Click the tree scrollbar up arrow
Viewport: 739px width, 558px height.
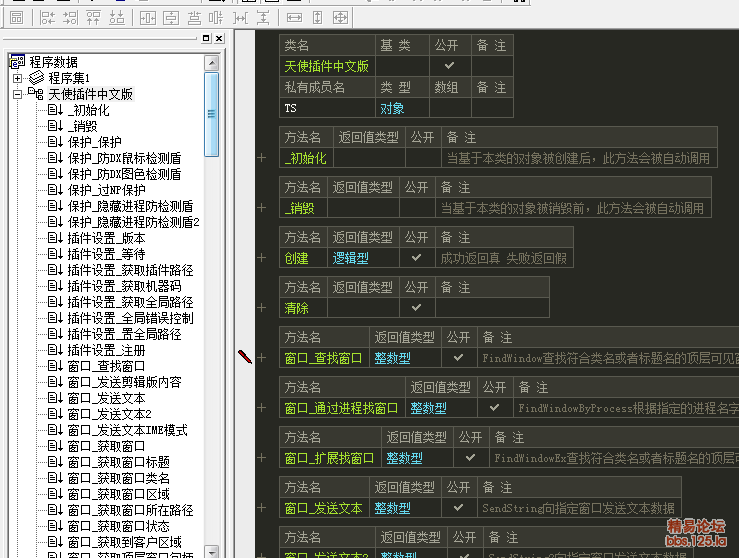point(212,63)
